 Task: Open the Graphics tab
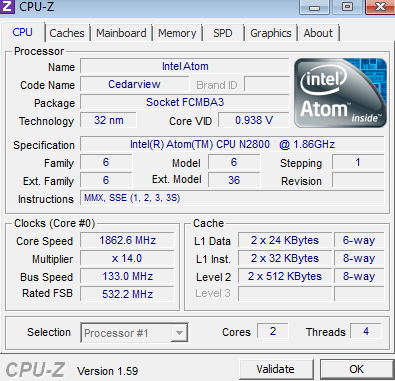pyautogui.click(x=271, y=33)
